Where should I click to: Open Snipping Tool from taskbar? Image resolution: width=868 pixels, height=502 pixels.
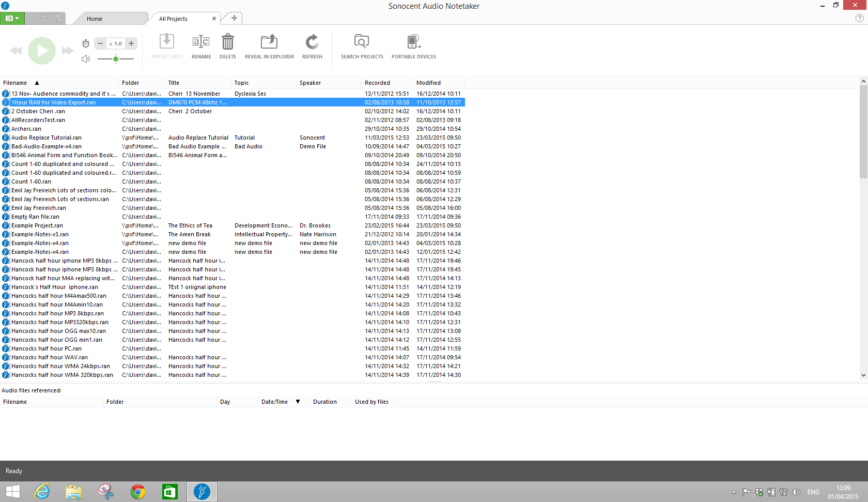click(106, 492)
